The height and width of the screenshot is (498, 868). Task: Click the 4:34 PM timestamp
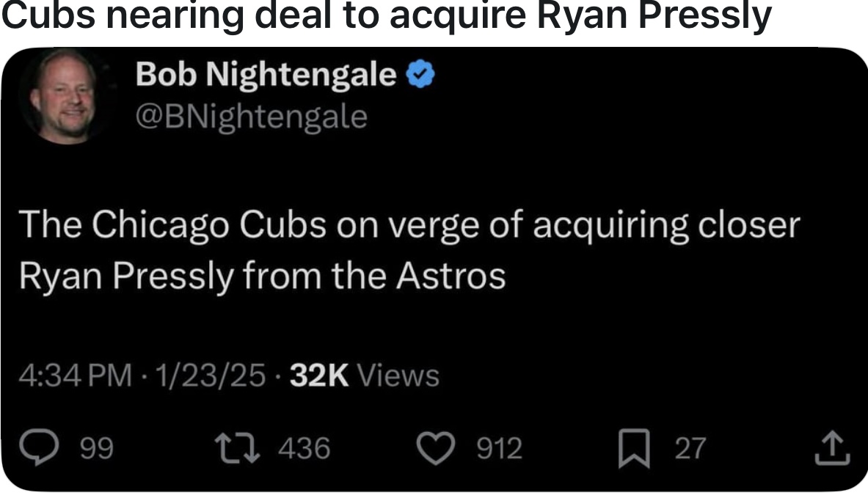click(x=75, y=376)
